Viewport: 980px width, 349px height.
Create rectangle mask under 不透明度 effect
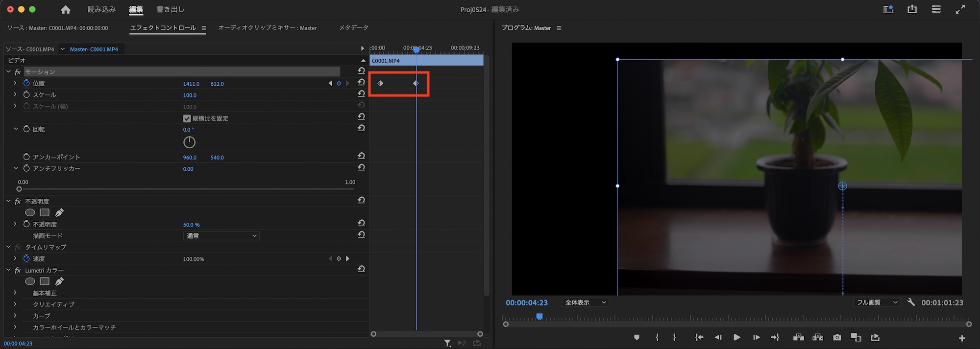(x=45, y=212)
